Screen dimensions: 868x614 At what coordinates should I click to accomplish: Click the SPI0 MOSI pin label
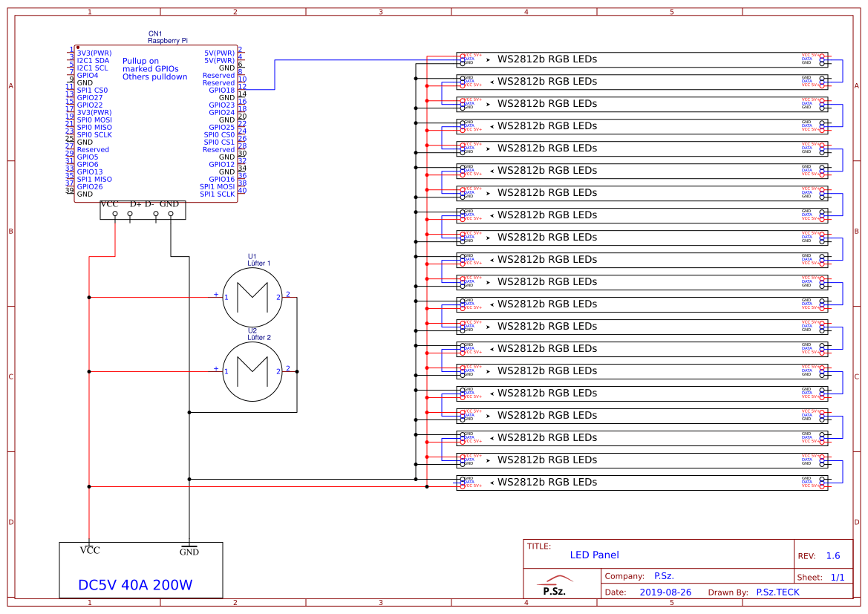point(94,120)
